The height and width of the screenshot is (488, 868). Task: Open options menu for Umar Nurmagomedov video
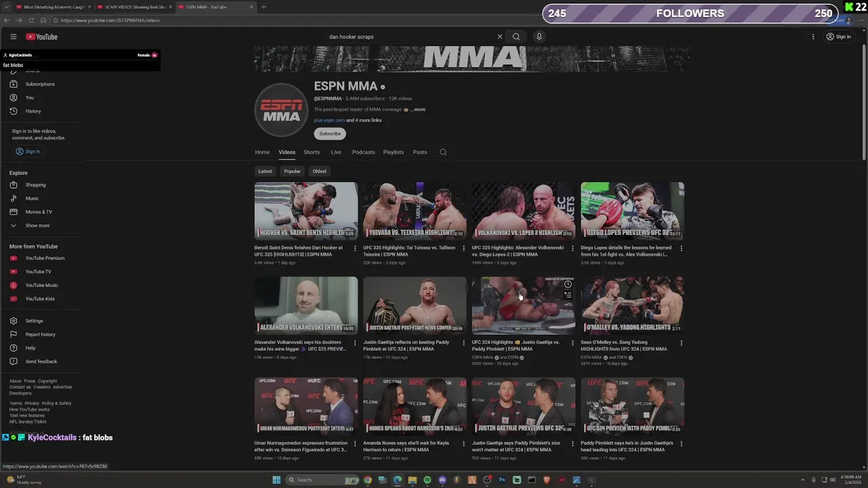355,444
